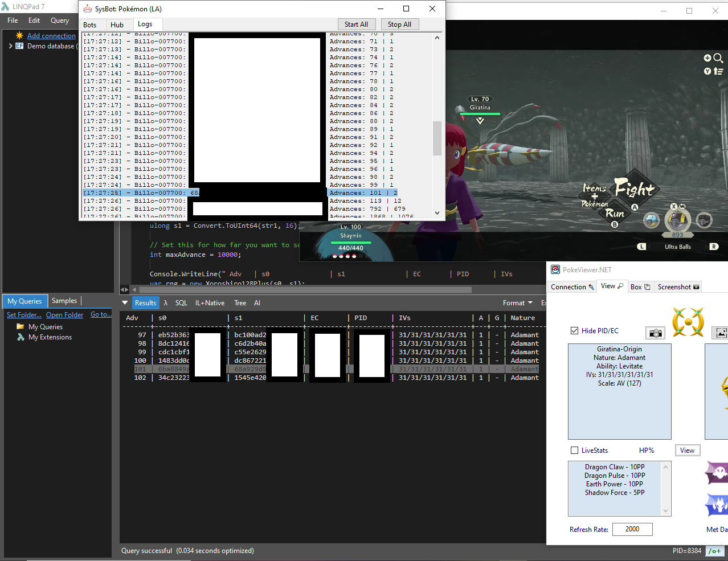Viewport: 728px width, 561px height.
Task: Click the camera capture button in PokeViewer.NET
Action: 655,333
